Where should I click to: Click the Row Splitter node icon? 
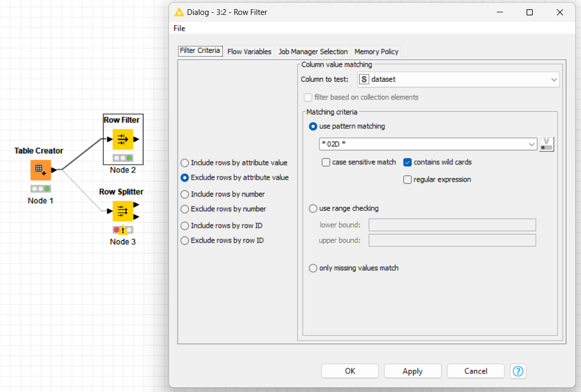(x=123, y=211)
